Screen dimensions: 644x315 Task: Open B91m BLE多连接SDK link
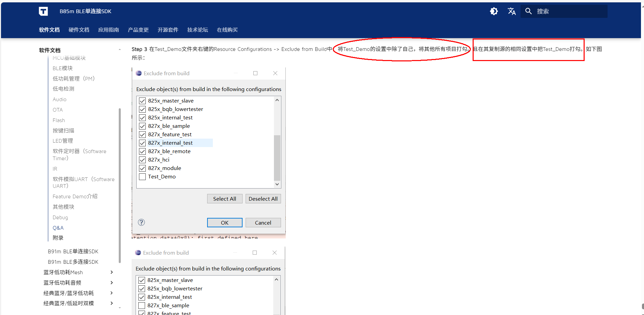pos(73,262)
